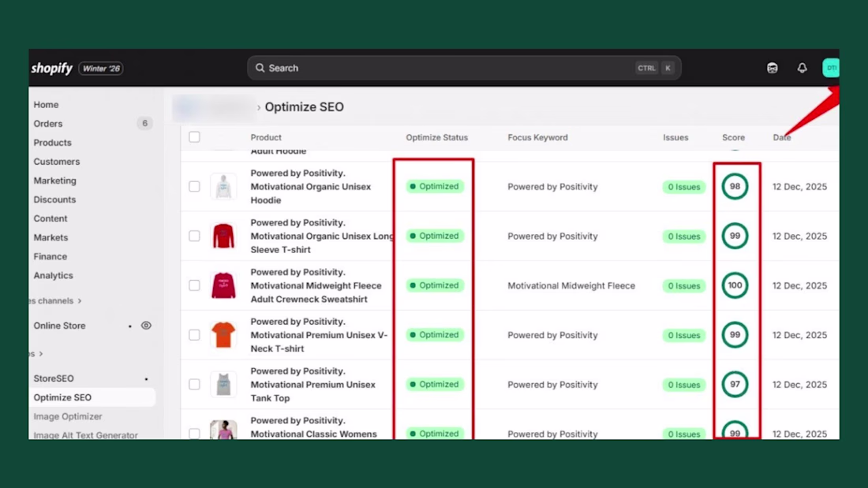Open the Image Optimizer link
The height and width of the screenshot is (488, 868).
point(68,416)
